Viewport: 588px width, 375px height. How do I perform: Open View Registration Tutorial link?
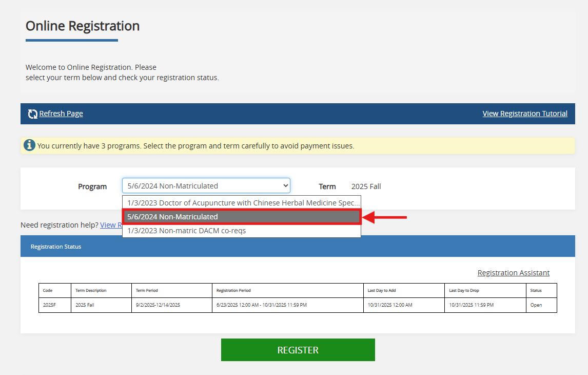point(525,114)
